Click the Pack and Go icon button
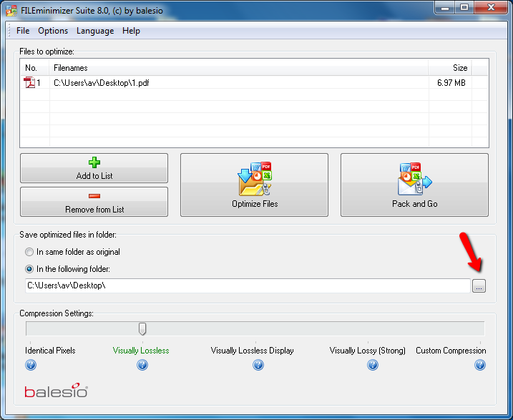 (414, 185)
